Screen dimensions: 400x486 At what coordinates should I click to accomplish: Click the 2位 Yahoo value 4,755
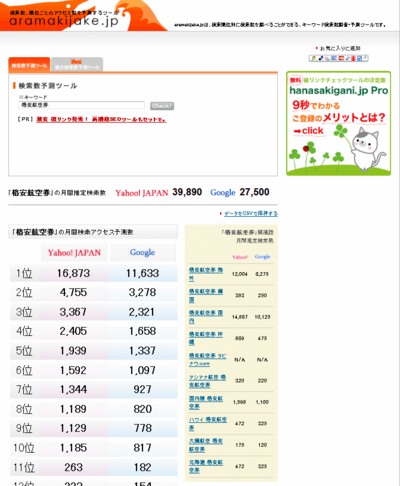[x=73, y=293]
